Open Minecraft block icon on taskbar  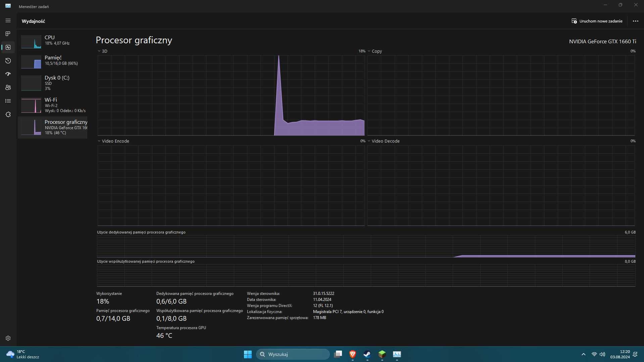(382, 354)
